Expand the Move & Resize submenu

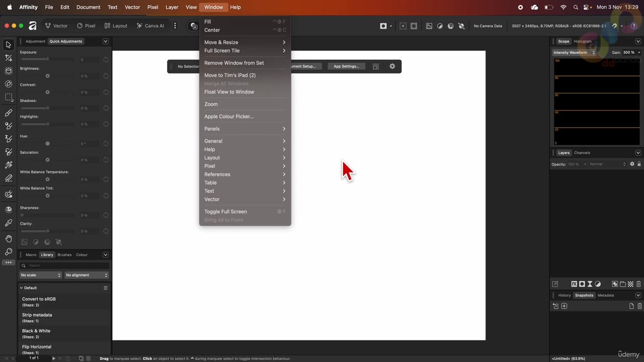coord(245,42)
